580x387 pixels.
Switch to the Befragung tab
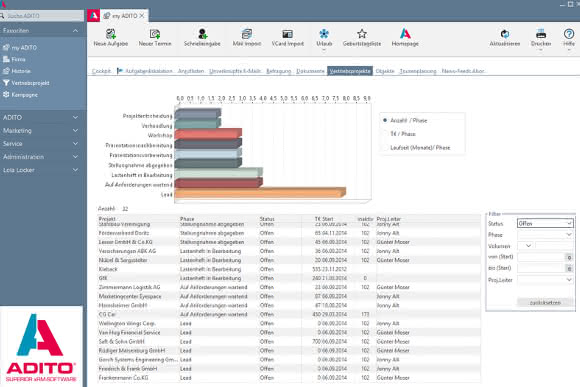[279, 71]
